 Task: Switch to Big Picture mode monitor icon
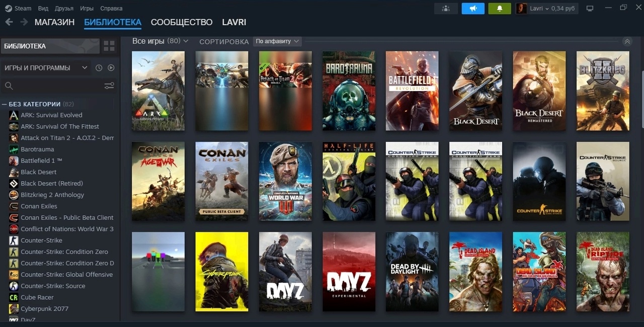pos(590,9)
